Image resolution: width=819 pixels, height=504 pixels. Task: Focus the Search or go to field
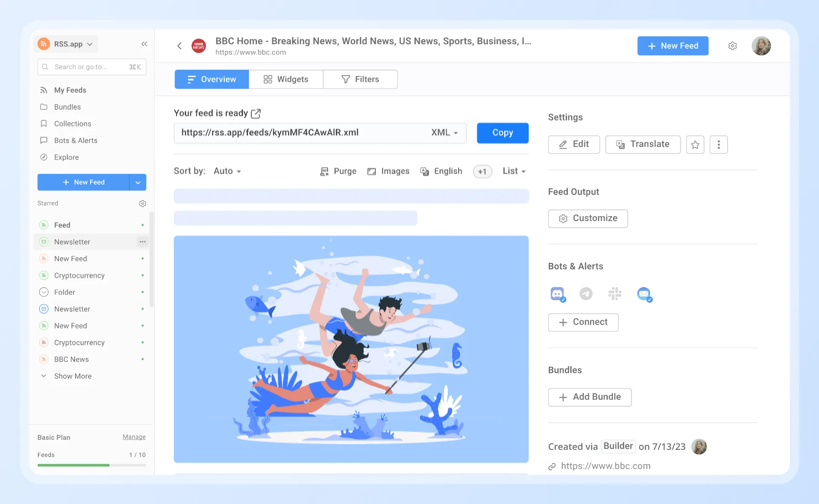click(x=92, y=67)
